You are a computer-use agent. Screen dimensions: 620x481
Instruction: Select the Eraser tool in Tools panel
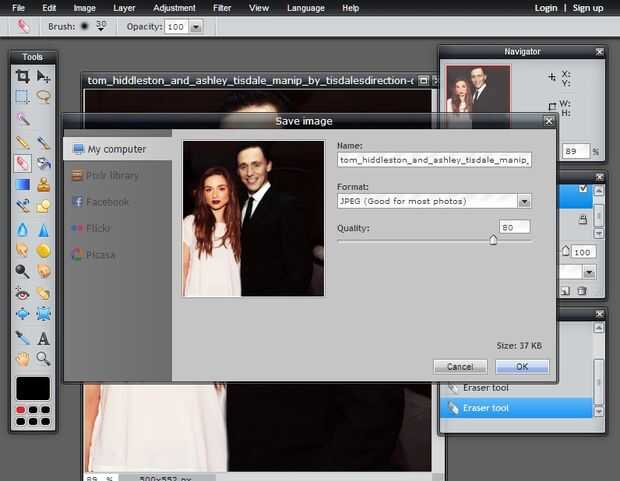point(23,163)
